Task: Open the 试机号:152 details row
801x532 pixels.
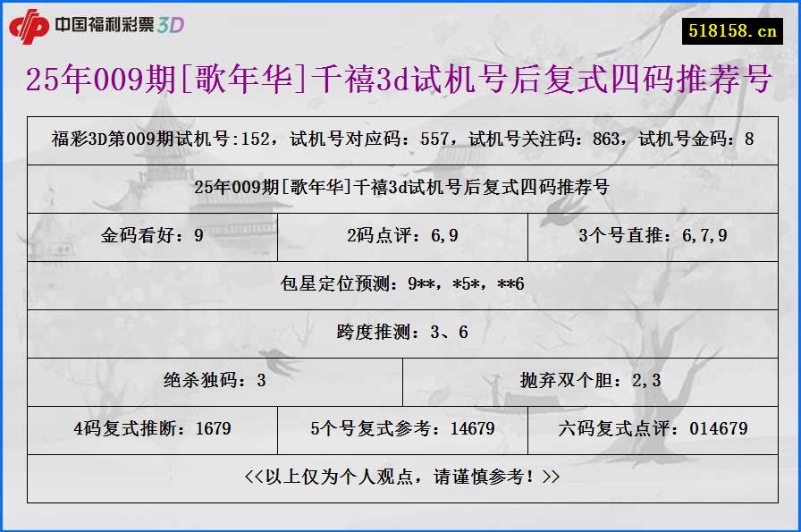Action: (400, 140)
